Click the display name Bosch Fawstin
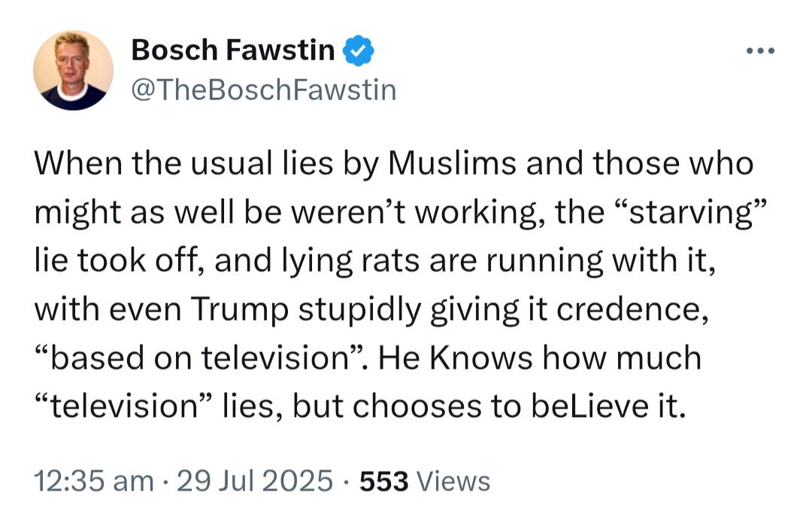Image resolution: width=812 pixels, height=526 pixels. (233, 50)
